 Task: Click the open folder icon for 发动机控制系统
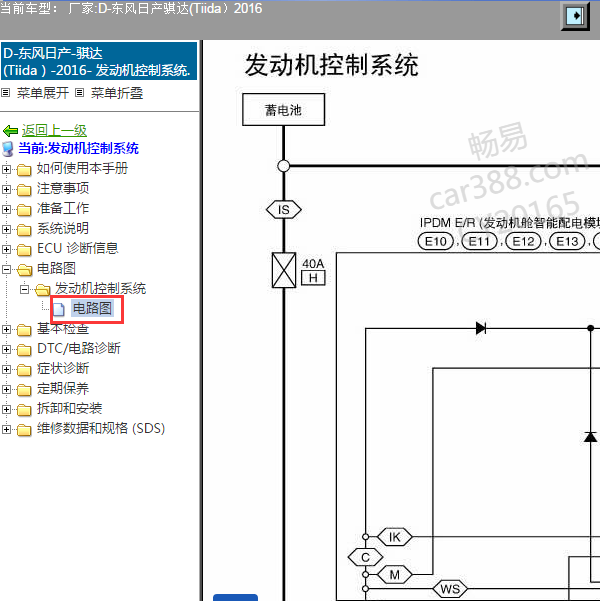[43, 290]
